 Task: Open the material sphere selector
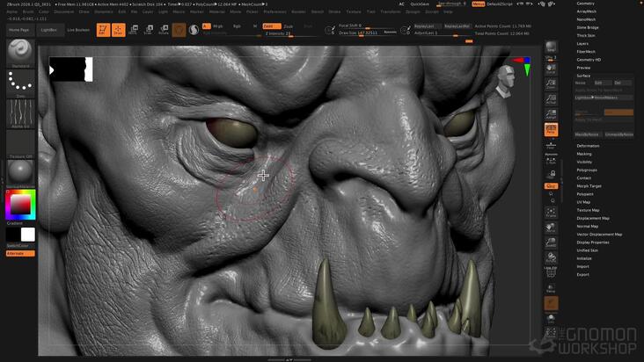pyautogui.click(x=20, y=173)
